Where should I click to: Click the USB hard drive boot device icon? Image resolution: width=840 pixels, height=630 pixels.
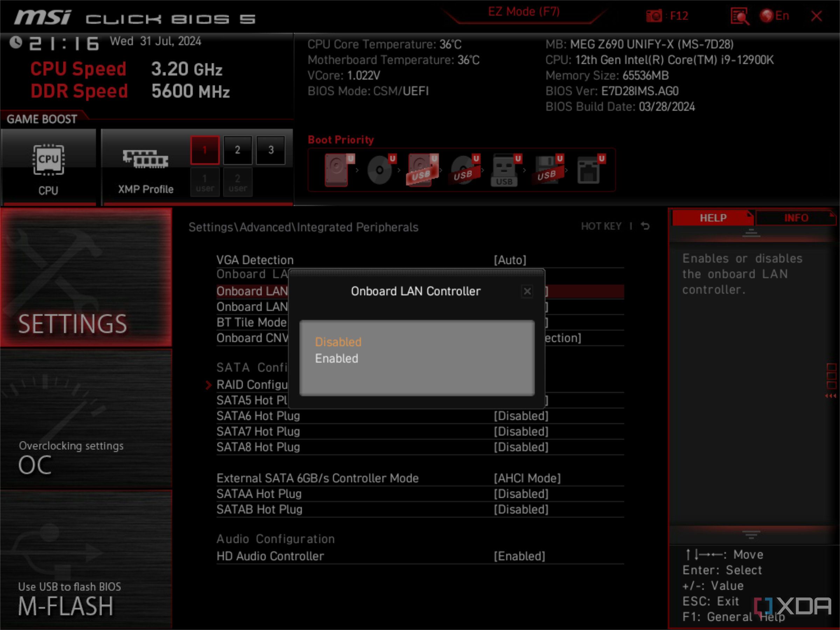423,169
